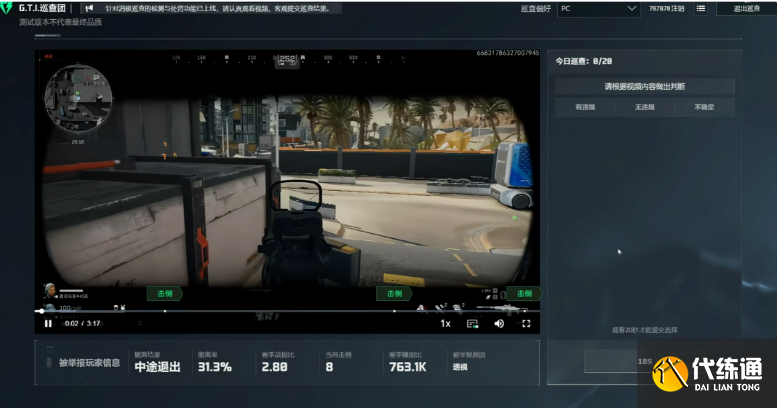The image size is (777, 408).
Task: Jump to first 击倒 timeline marker
Action: 165,293
